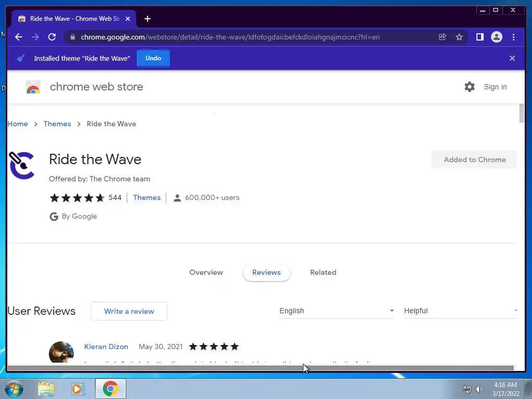Viewport: 532px width, 399px height.
Task: Open Kieran Dizon's profile picture
Action: click(x=61, y=352)
